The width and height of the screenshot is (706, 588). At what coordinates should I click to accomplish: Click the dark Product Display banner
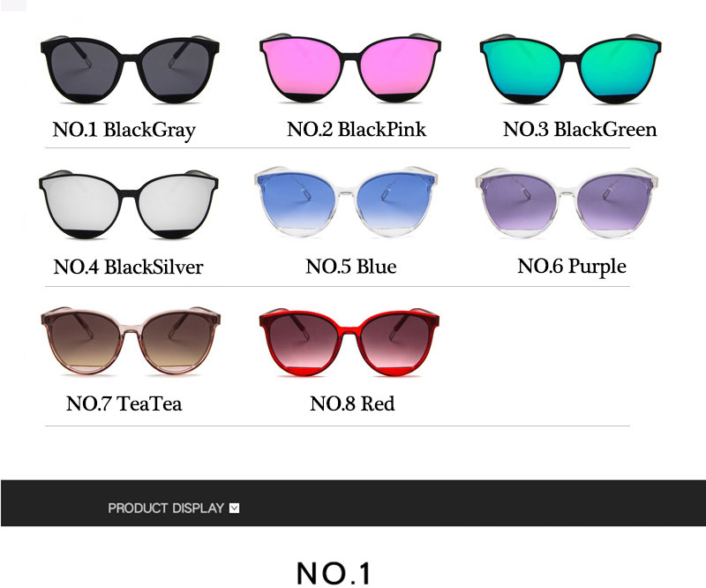tap(353, 503)
